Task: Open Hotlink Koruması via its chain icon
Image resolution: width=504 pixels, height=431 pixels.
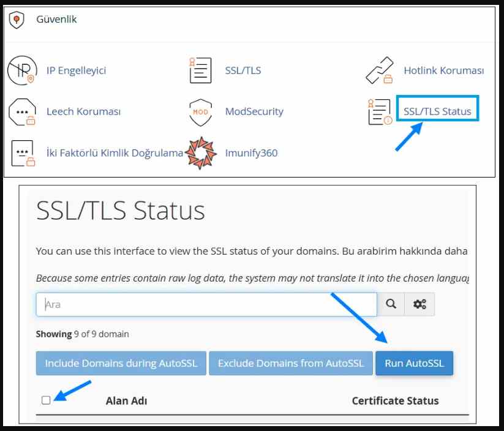Action: click(x=380, y=69)
